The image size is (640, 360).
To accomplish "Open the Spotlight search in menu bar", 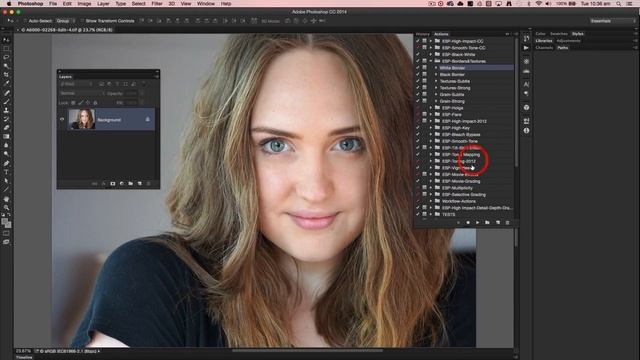I will coord(619,4).
